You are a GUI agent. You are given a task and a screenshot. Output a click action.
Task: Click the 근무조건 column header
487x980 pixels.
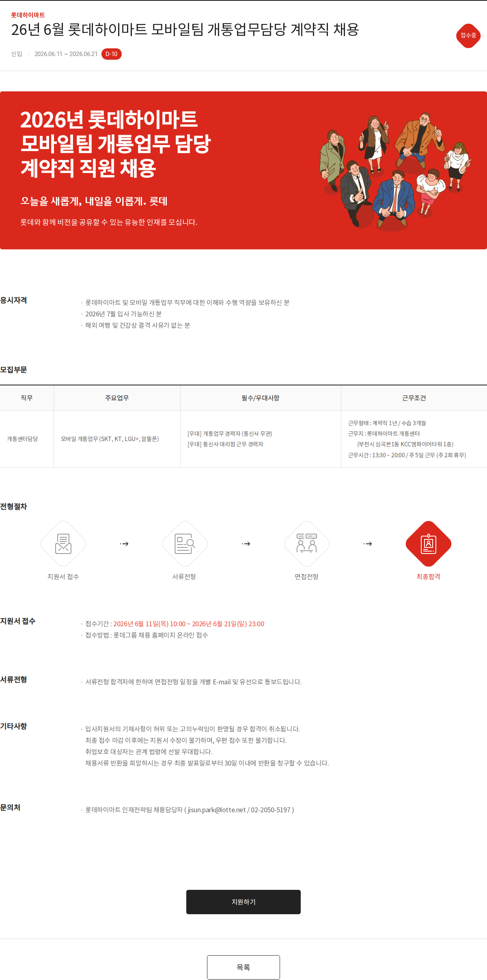click(x=414, y=398)
